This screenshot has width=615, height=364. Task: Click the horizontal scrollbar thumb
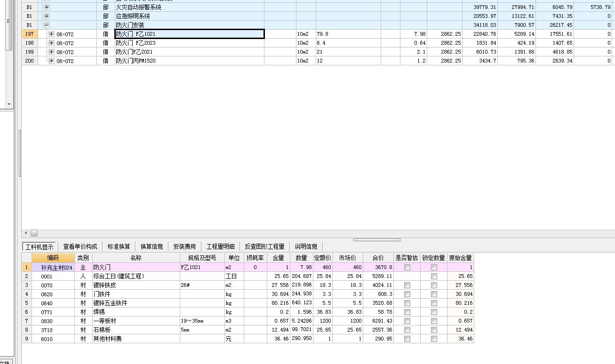(x=34, y=233)
